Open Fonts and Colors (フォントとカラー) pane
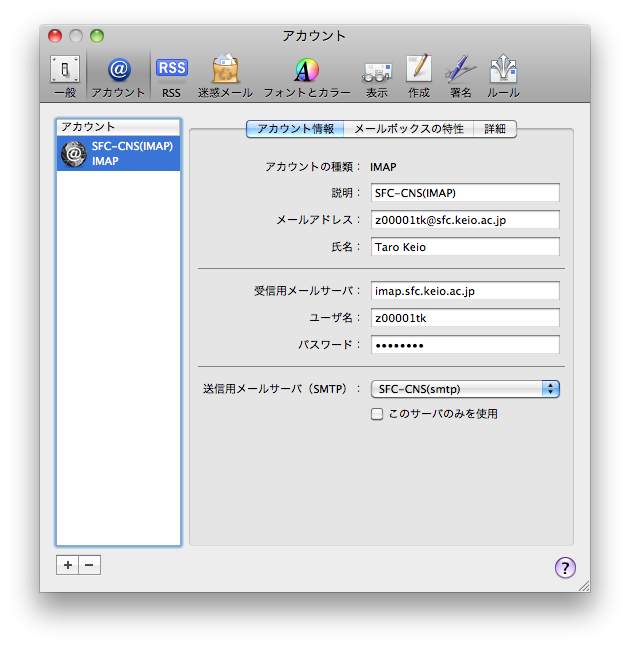The image size is (630, 647). pos(306,75)
